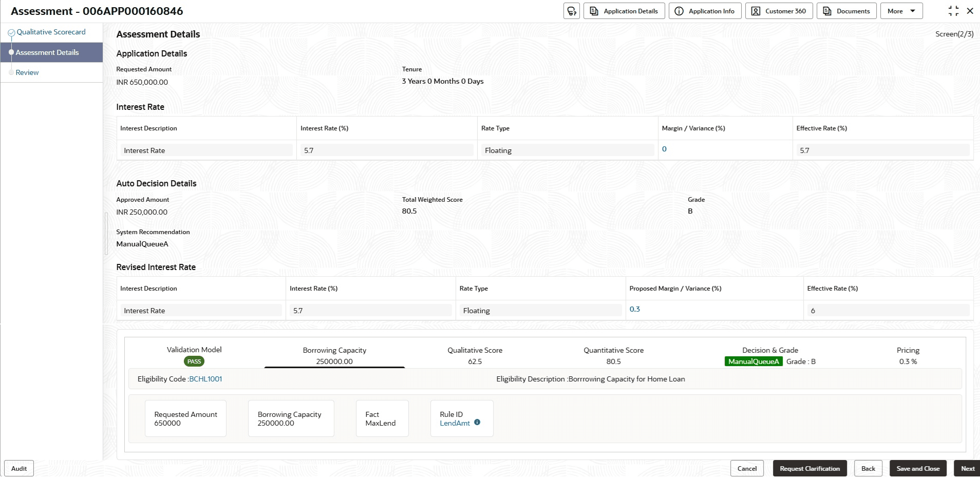Click the Request Clarification button

pyautogui.click(x=809, y=468)
